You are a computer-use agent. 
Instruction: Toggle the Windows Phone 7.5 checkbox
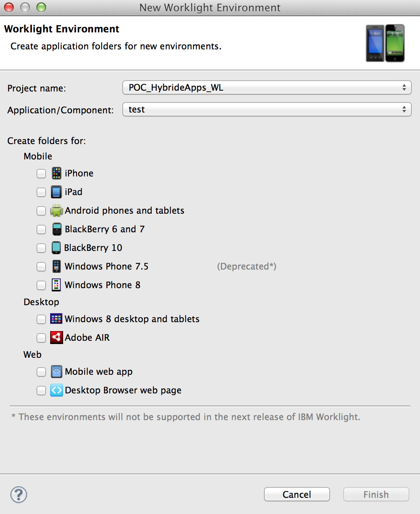tap(41, 267)
